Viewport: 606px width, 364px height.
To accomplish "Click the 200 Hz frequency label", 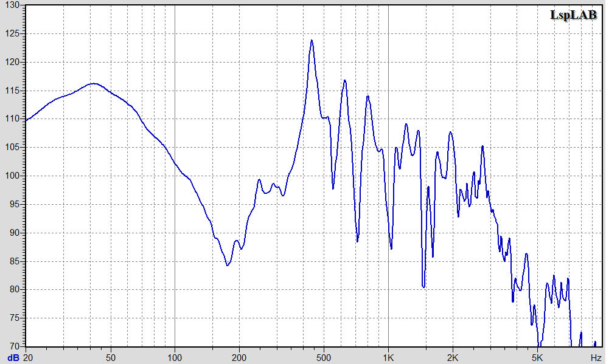I will tap(239, 358).
